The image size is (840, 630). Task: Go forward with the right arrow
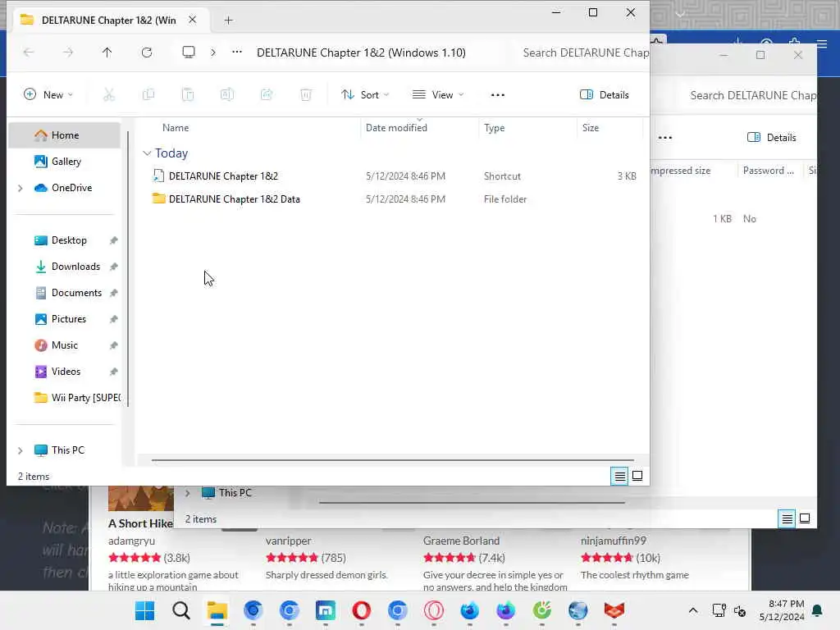coord(68,52)
